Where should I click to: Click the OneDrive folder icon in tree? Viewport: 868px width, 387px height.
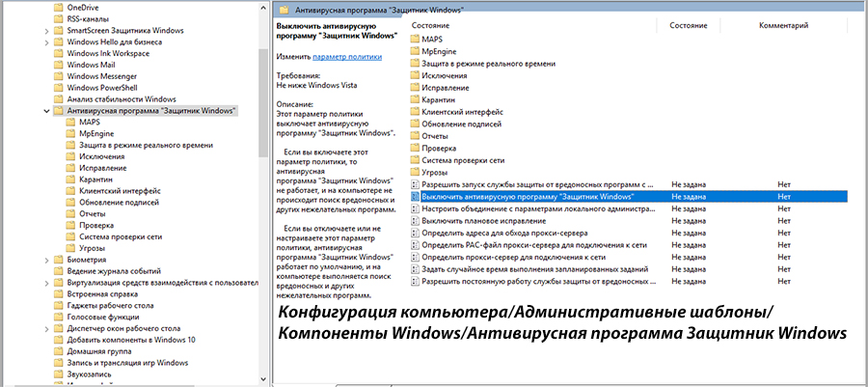pos(59,7)
